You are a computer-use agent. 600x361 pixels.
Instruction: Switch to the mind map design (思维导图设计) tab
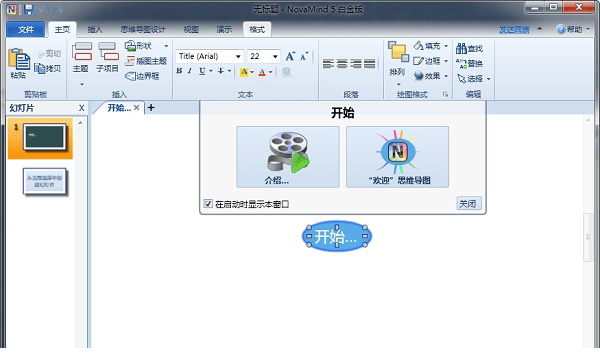click(143, 29)
